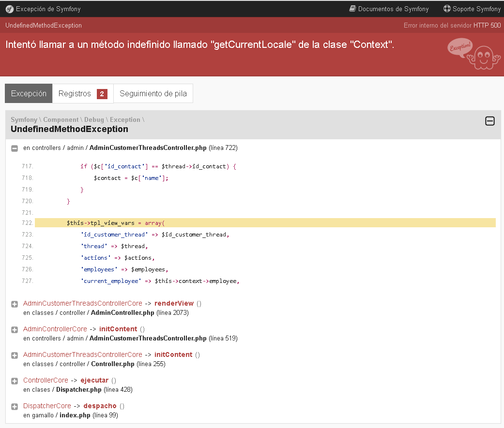Expand AdminCustomerThreadsControllerCore initContent trace entry
The image size is (504, 428).
click(x=15, y=355)
